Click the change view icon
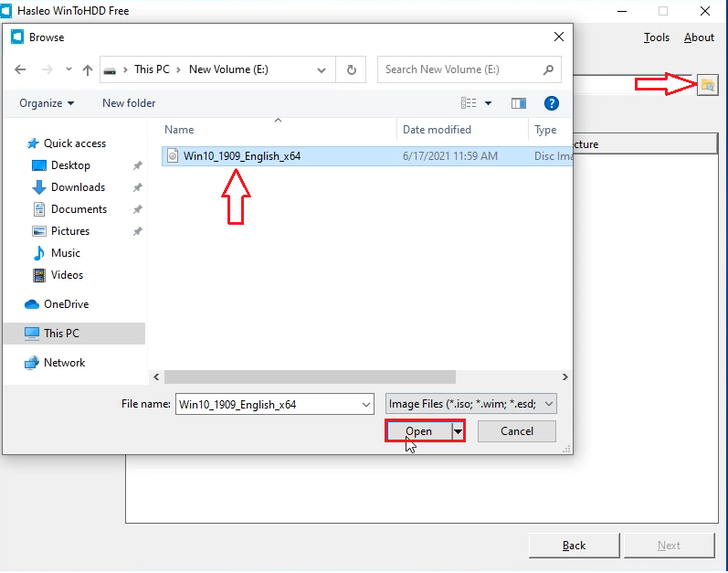The width and height of the screenshot is (728, 573). pyautogui.click(x=469, y=103)
